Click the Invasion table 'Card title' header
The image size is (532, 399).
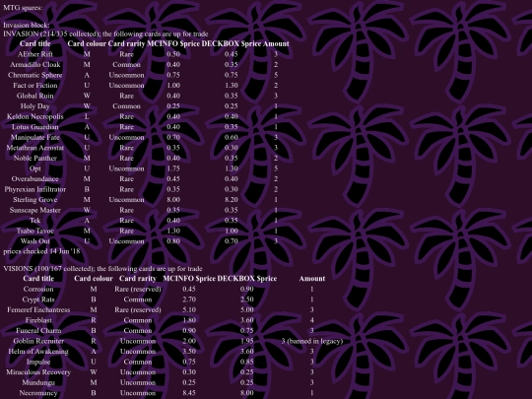coord(34,43)
